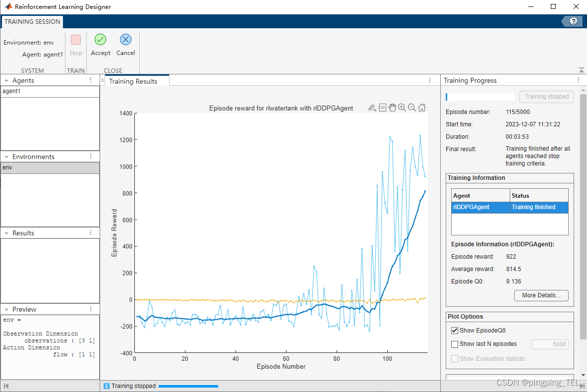Open Training Progress panel options menu

point(579,80)
